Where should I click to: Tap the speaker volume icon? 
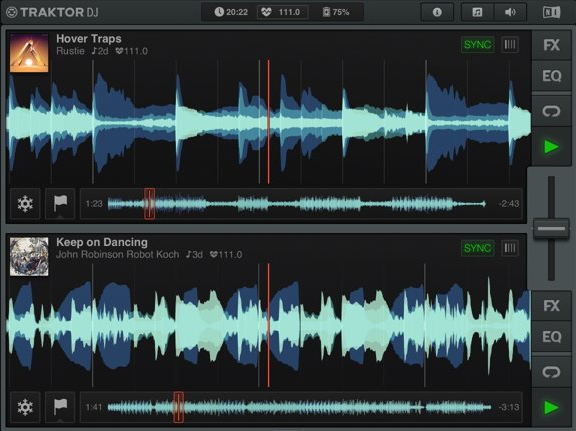(x=510, y=12)
